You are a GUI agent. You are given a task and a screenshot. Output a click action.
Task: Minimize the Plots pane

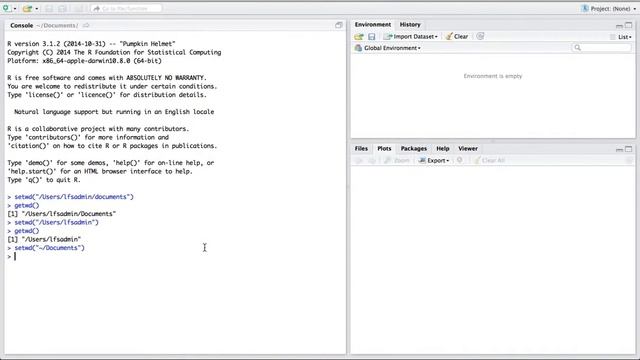619,149
